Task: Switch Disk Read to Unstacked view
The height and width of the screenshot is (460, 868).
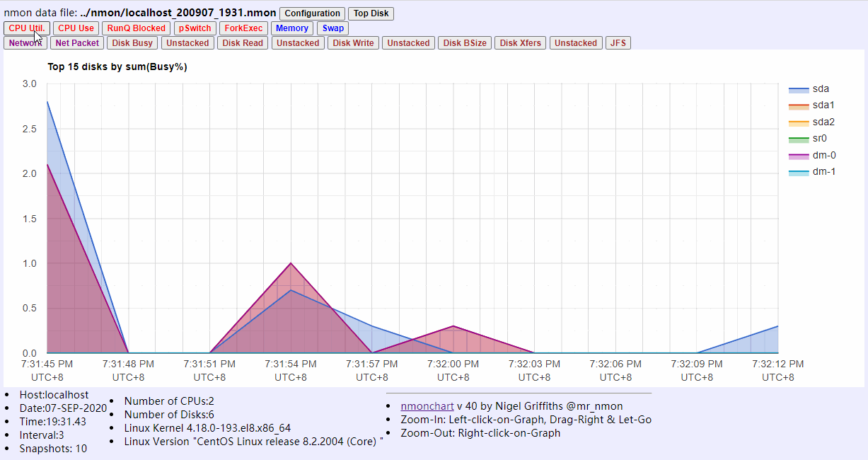Action: coord(298,42)
